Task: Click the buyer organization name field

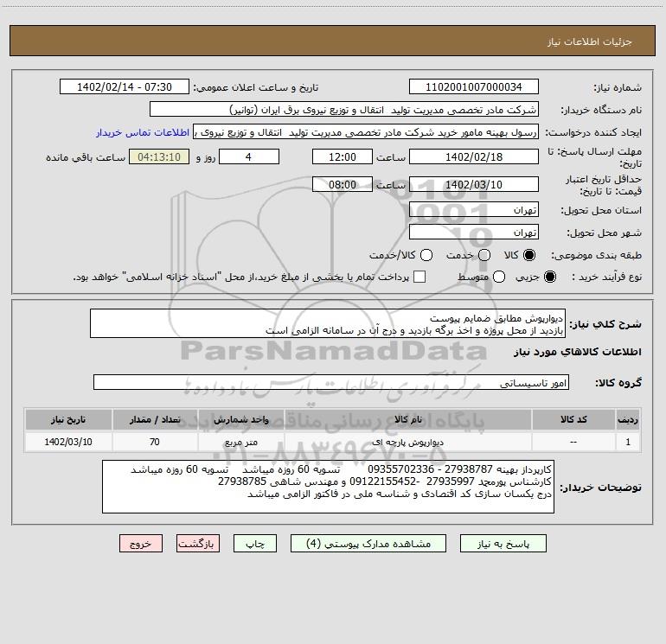Action: pyautogui.click(x=344, y=109)
